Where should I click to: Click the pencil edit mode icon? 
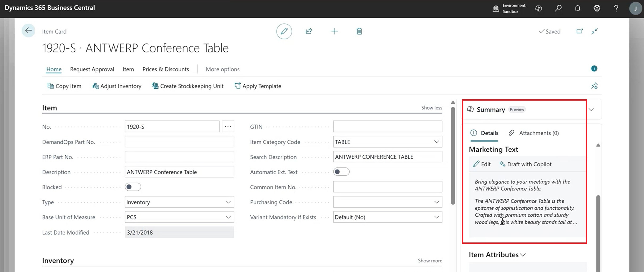284,31
